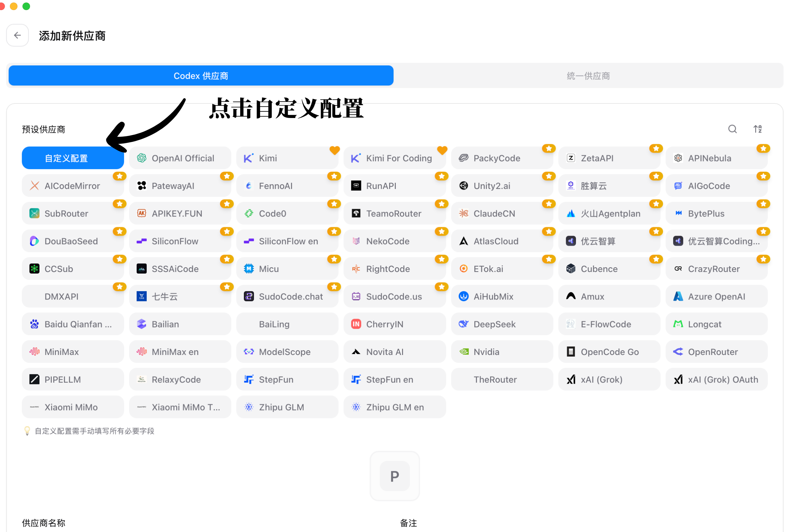Screen dimensions: 789x532
Task: Pick the CherryIN provider preset
Action: [x=395, y=324]
